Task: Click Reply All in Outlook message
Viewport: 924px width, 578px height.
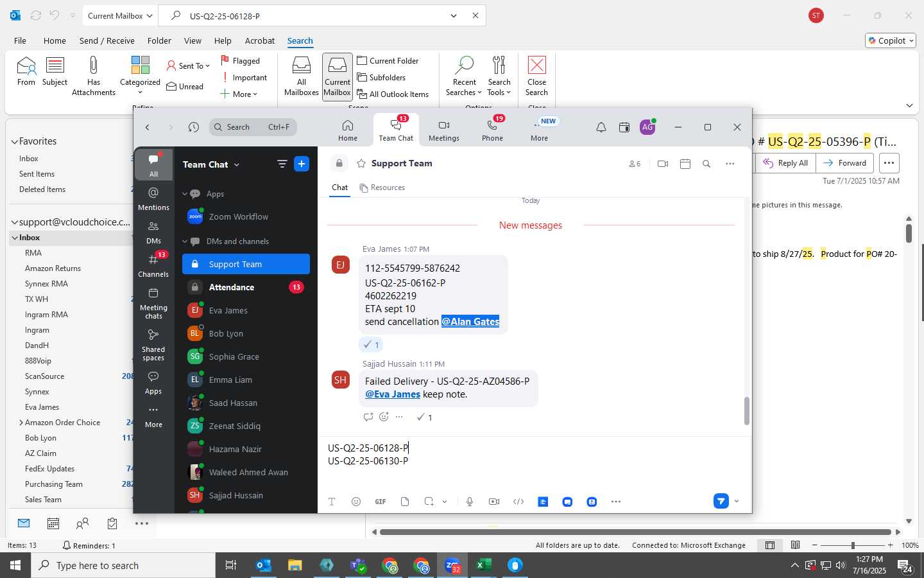Action: tap(786, 163)
